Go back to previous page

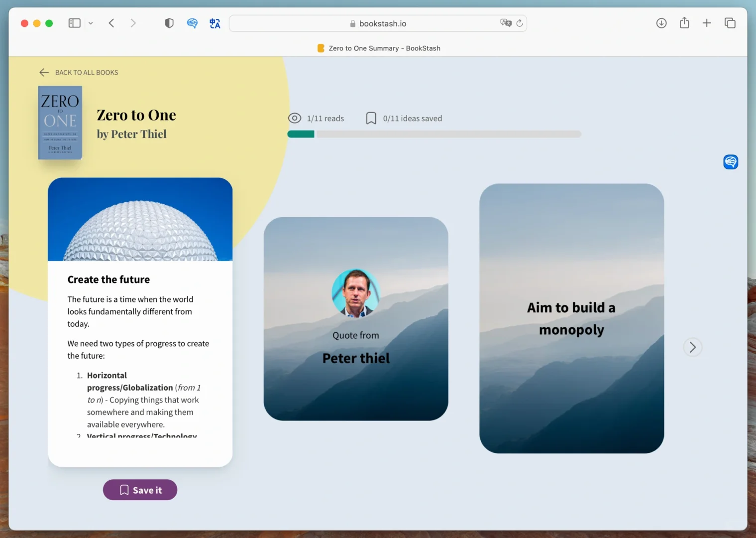(x=111, y=23)
